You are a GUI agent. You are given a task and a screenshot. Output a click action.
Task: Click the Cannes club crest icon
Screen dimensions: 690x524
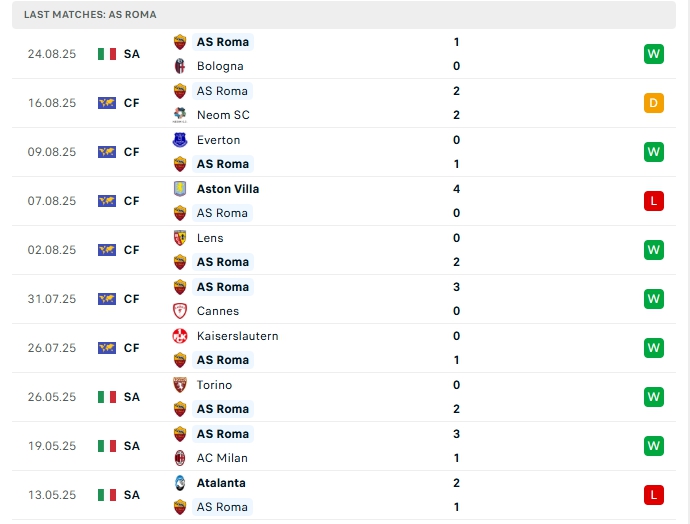[180, 311]
